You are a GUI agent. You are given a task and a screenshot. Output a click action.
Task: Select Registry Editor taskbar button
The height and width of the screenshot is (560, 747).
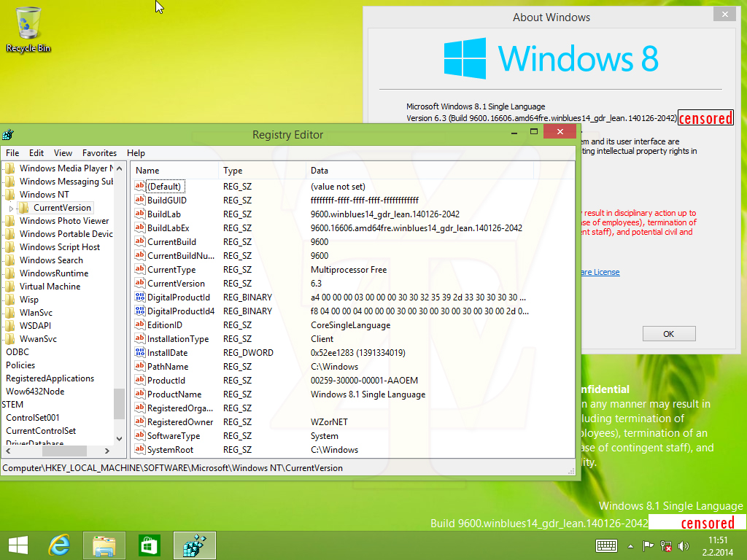tap(194, 545)
